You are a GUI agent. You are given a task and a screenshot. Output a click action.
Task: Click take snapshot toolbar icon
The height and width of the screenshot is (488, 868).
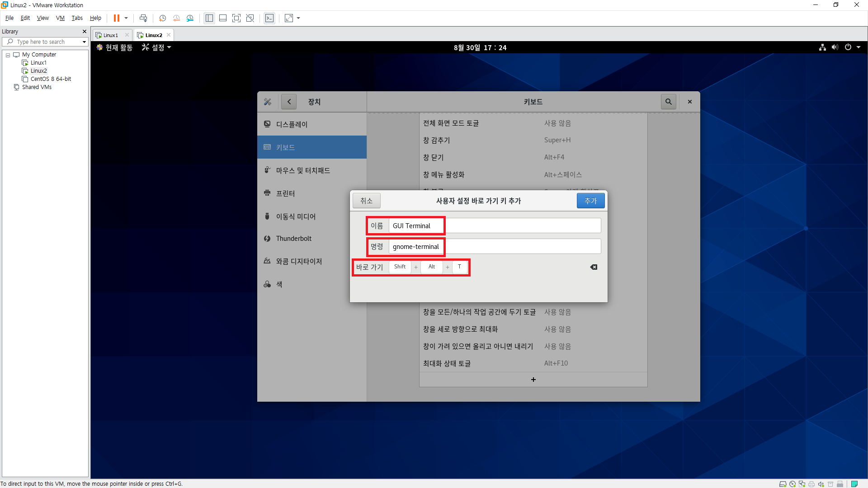pos(162,18)
